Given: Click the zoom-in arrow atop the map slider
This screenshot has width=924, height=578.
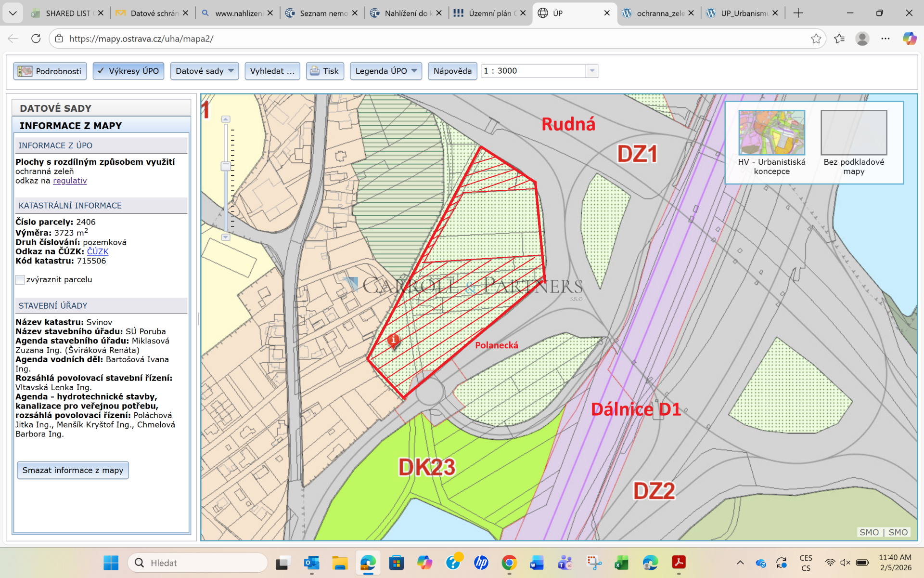Looking at the screenshot, I should [x=226, y=119].
